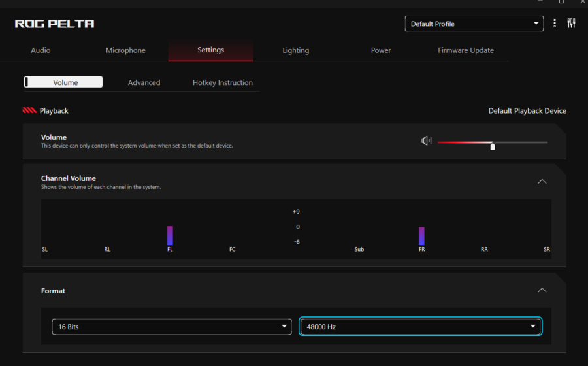Click the Format section heading
This screenshot has width=588, height=366.
(x=53, y=291)
